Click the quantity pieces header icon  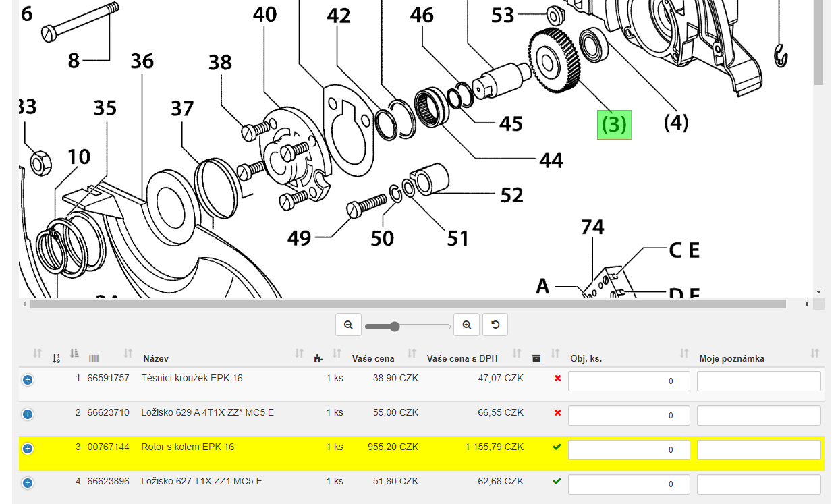318,358
